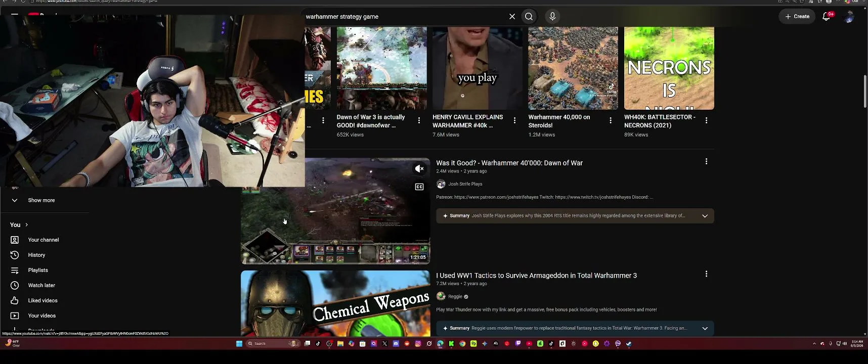Open the account avatar menu
The height and width of the screenshot is (364, 868).
(849, 17)
